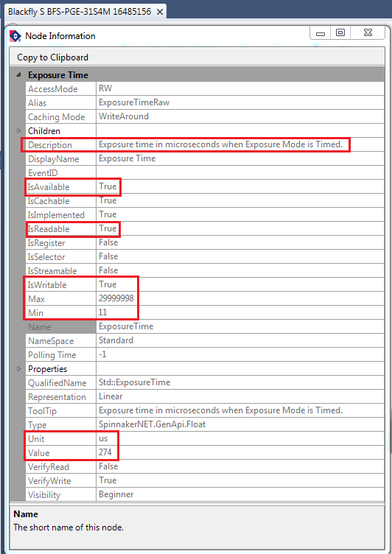392x554 pixels.
Task: Select the Description row
Action: [x=205, y=145]
